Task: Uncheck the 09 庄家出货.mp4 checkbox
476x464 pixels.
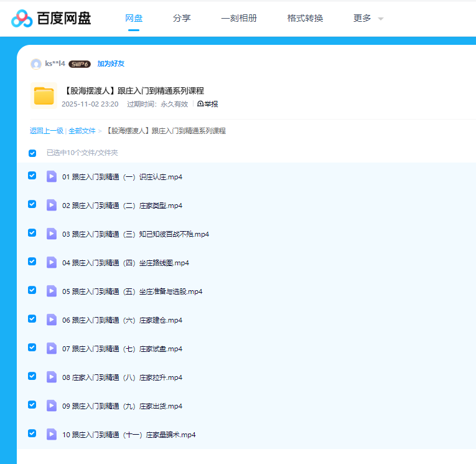Action: pos(32,405)
